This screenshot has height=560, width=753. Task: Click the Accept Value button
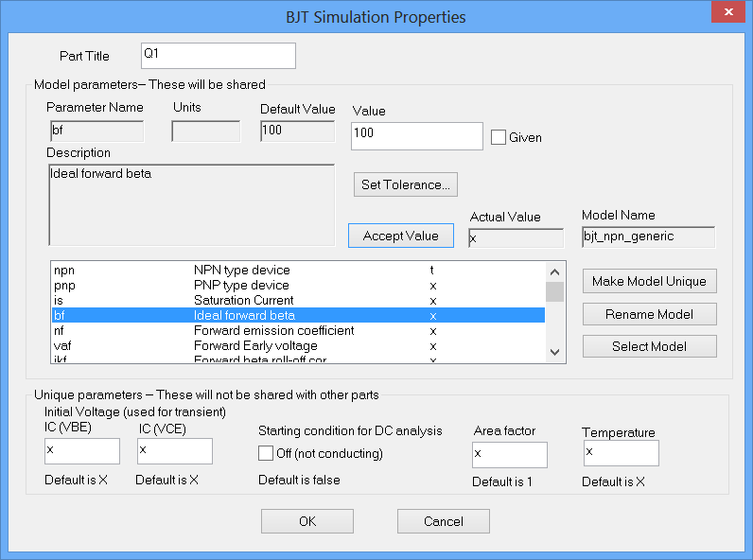[x=401, y=236]
